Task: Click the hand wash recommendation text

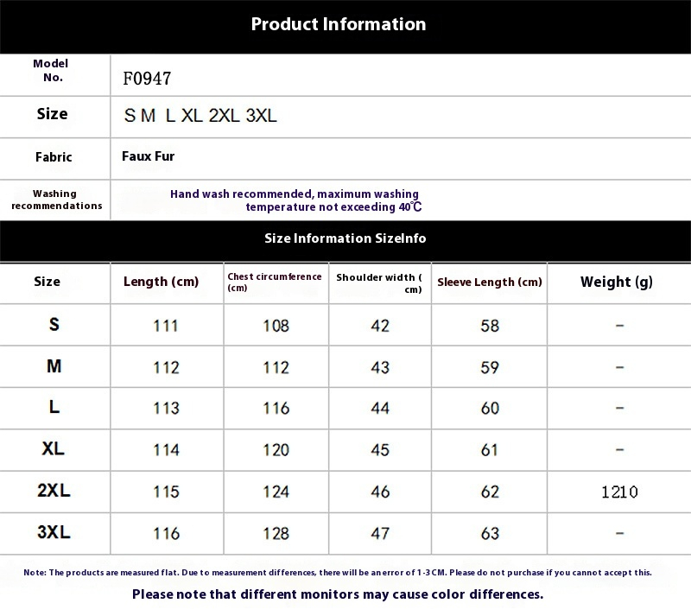Action: tap(295, 200)
